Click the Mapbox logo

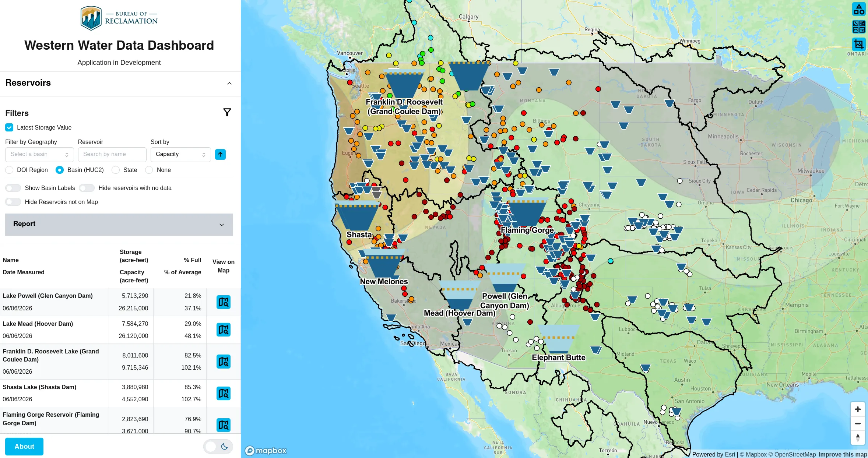point(266,450)
